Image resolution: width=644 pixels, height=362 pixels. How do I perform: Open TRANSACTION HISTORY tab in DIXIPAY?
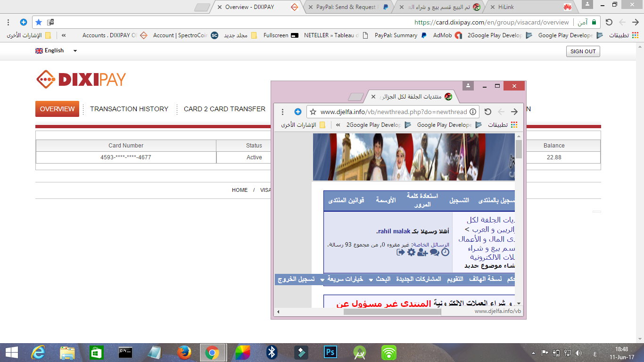click(129, 109)
